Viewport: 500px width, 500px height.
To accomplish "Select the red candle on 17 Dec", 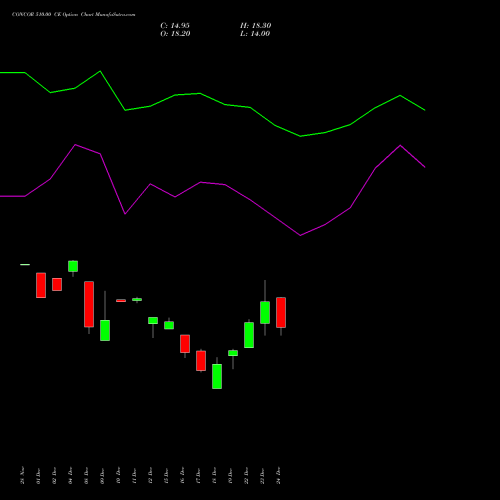I will point(201,361).
